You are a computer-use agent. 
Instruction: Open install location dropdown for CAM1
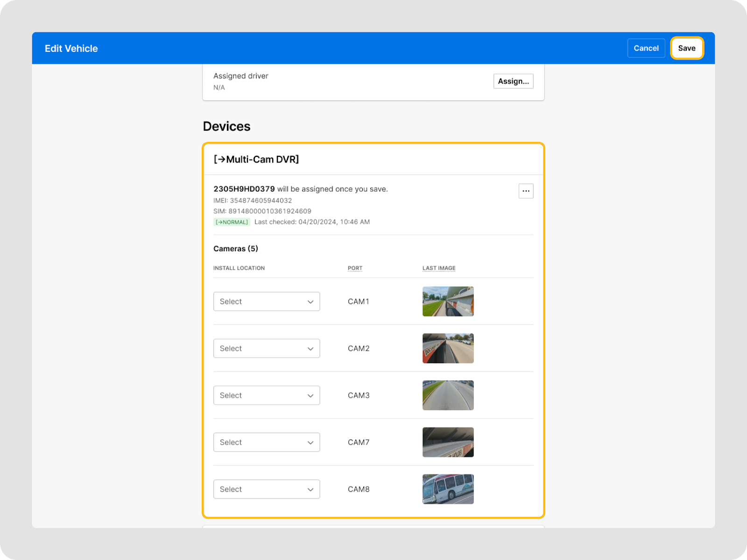(266, 301)
